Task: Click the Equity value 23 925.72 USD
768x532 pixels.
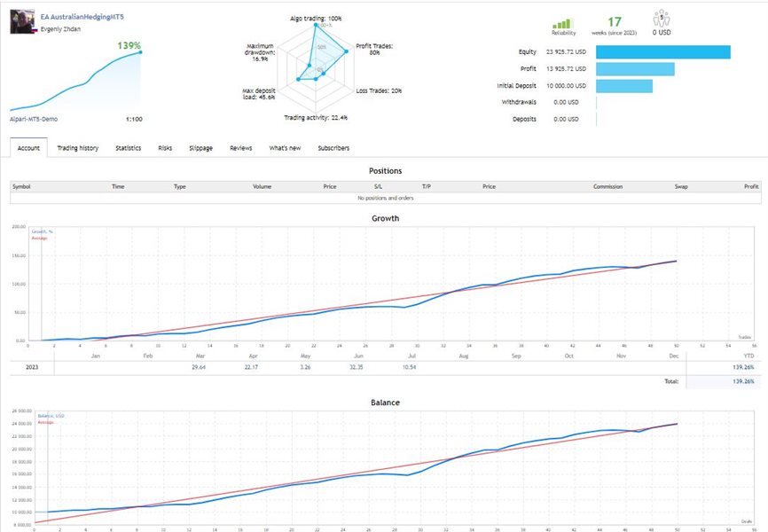Action: click(x=566, y=52)
